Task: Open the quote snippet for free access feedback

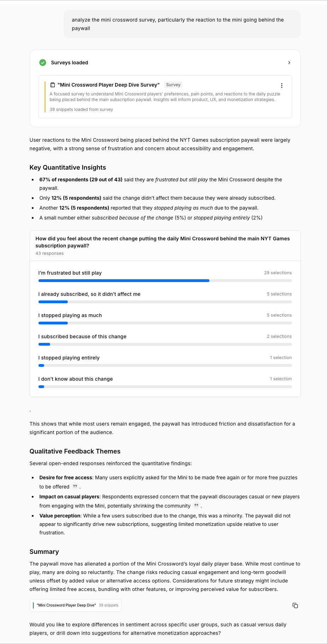Action: [75, 486]
